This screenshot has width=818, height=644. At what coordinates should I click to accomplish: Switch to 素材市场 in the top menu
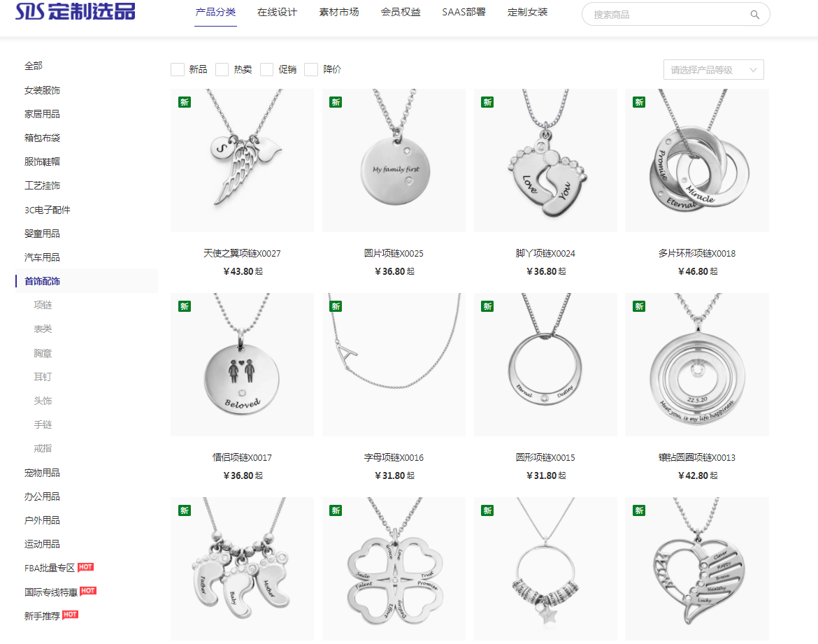point(339,12)
